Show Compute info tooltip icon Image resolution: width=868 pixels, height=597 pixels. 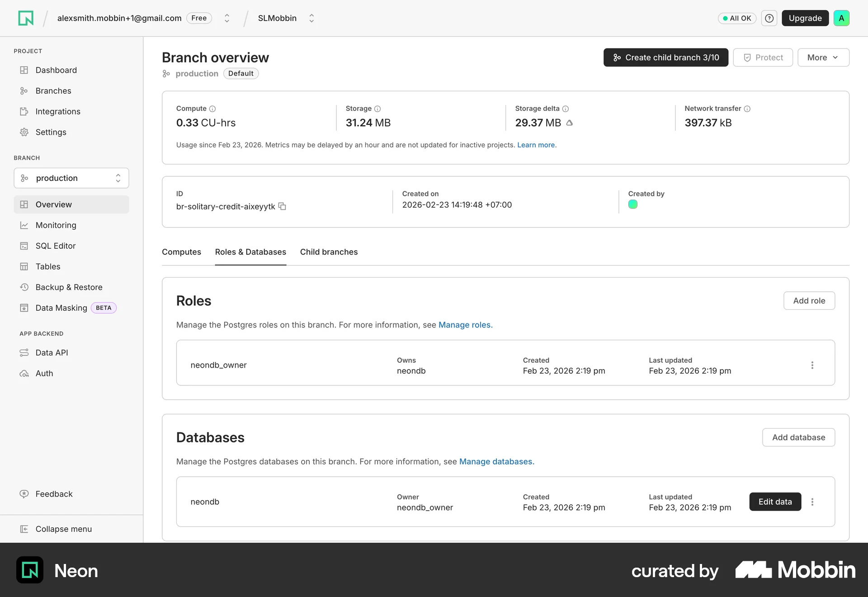click(x=212, y=109)
